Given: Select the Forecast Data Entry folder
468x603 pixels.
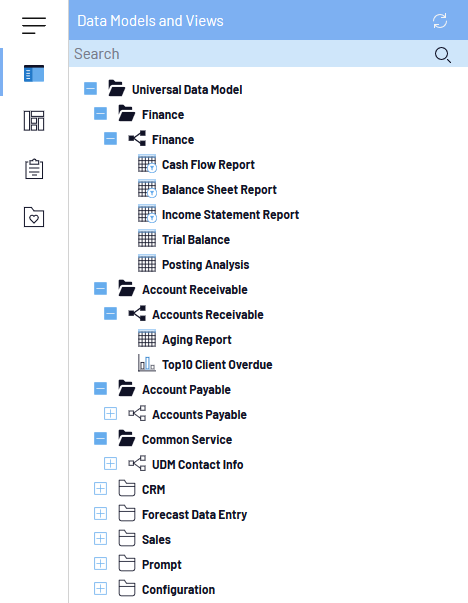Looking at the screenshot, I should pos(194,515).
